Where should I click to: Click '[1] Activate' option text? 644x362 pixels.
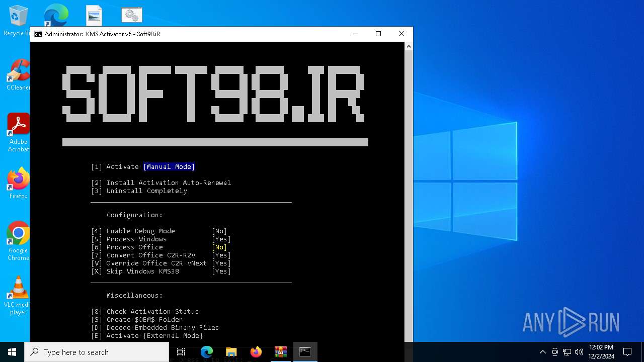click(x=115, y=167)
